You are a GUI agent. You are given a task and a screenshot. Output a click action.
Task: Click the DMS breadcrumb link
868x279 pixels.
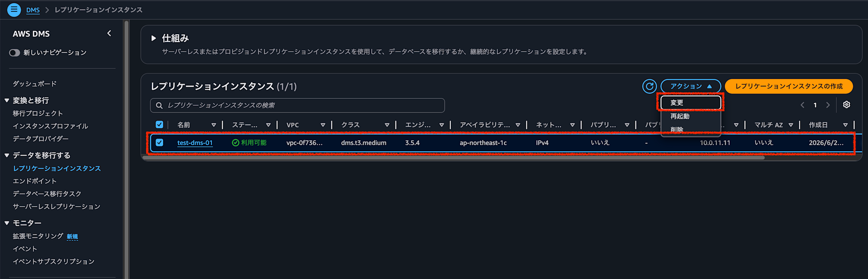(33, 10)
